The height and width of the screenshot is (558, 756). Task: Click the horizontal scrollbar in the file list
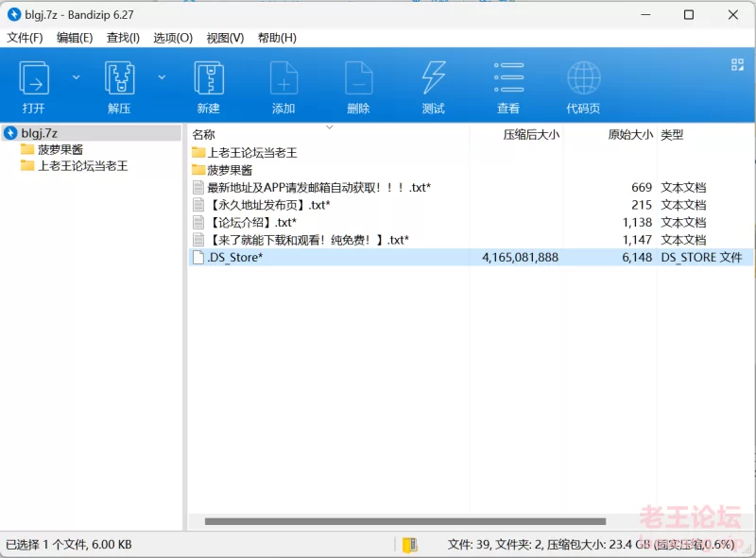[x=405, y=521]
